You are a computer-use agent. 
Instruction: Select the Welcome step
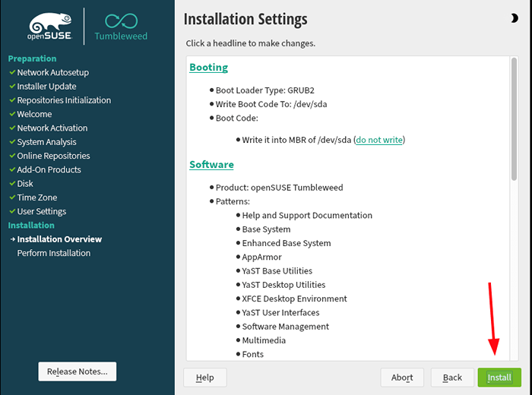point(34,114)
